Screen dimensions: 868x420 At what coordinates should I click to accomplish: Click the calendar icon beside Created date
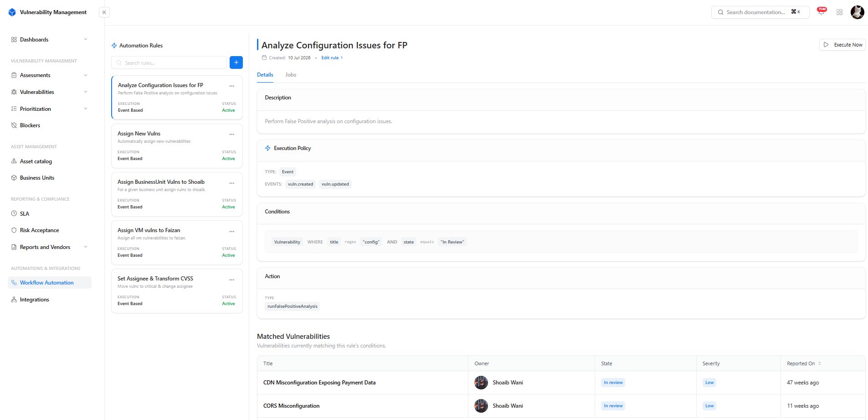264,57
